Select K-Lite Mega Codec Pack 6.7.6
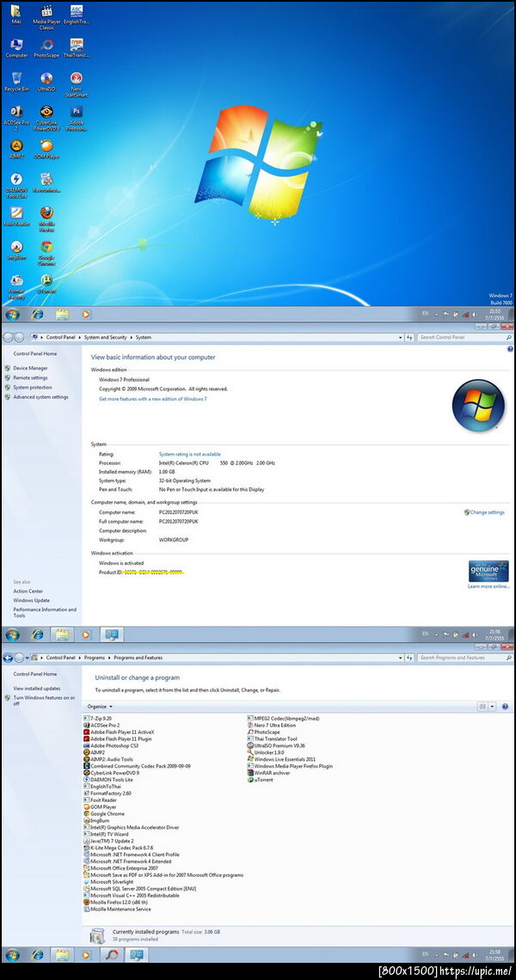The height and width of the screenshot is (980, 516). (118, 848)
